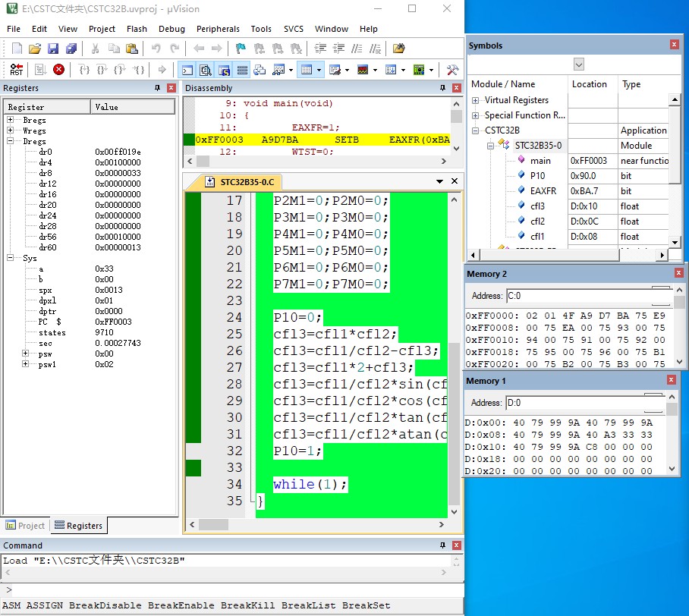The height and width of the screenshot is (616, 689).
Task: Expand the psw1 register node
Action: 26,364
